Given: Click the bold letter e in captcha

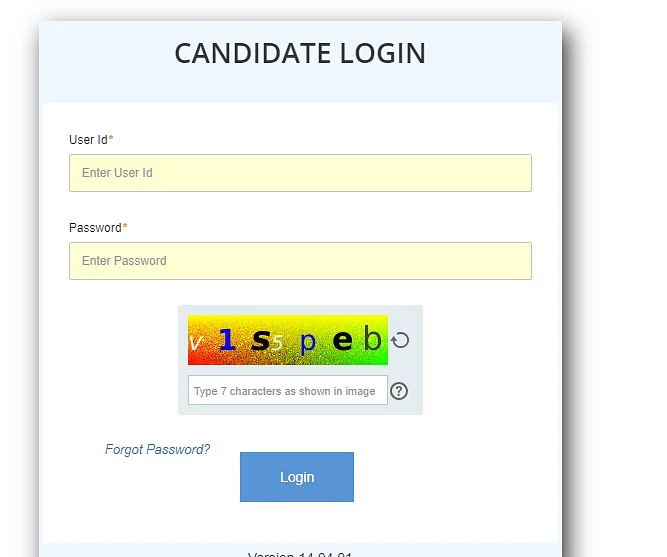Looking at the screenshot, I should [342, 341].
